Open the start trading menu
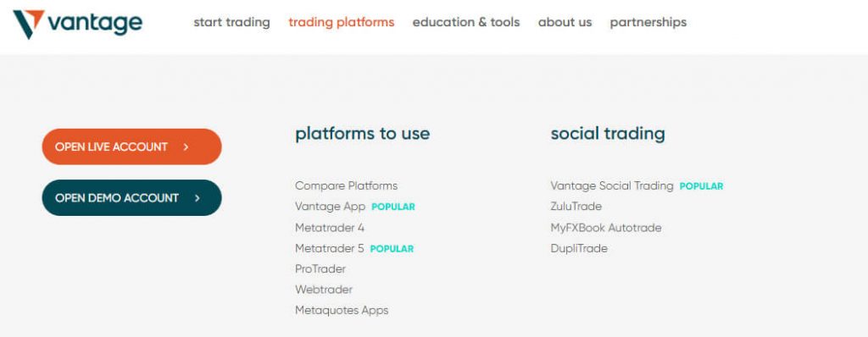This screenshot has width=868, height=337. coord(232,23)
